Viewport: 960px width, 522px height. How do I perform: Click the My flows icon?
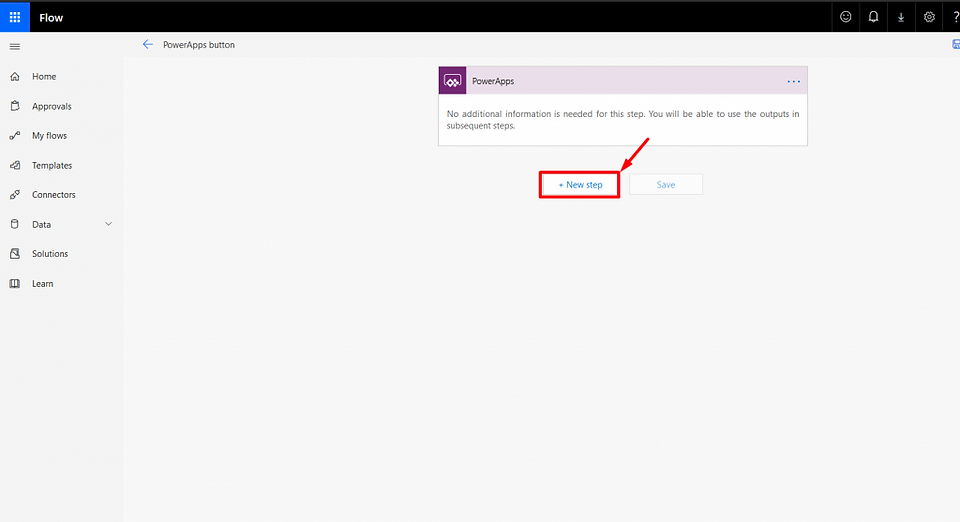click(x=15, y=135)
